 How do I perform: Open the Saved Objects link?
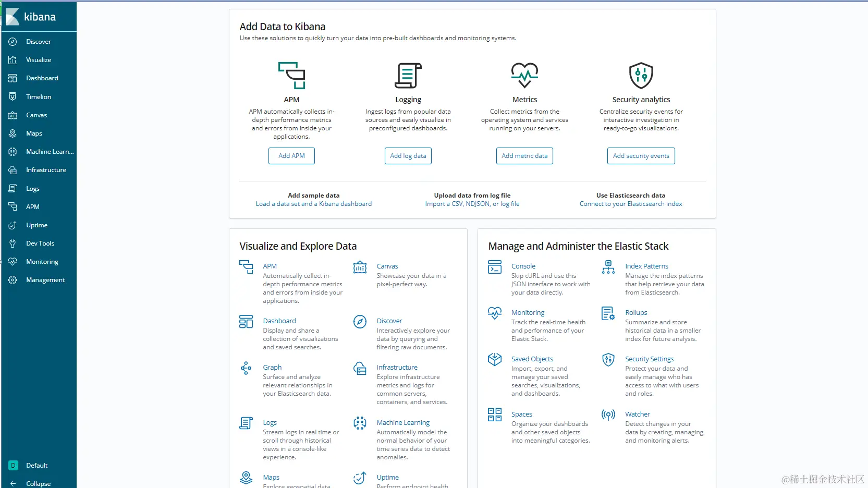[532, 359]
